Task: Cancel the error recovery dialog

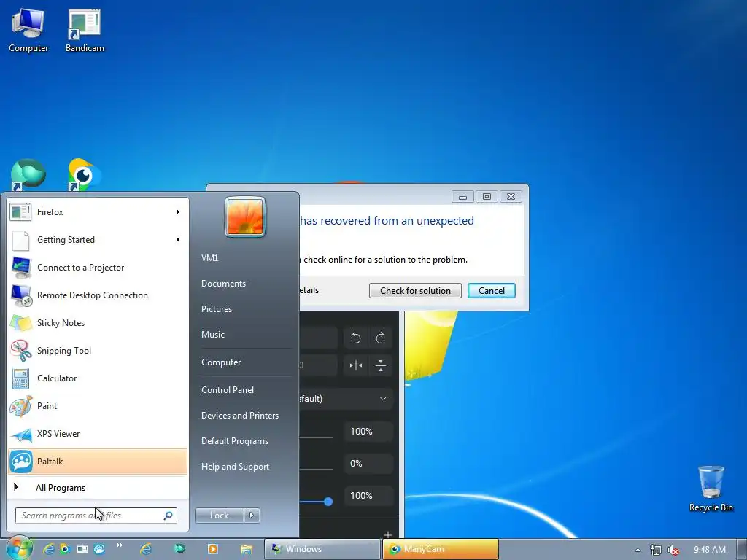Action: coord(491,290)
